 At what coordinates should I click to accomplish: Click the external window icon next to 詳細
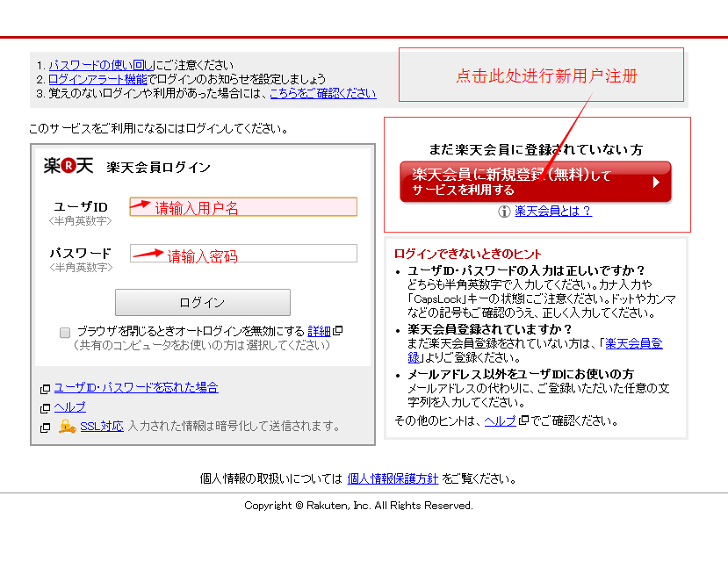(337, 331)
